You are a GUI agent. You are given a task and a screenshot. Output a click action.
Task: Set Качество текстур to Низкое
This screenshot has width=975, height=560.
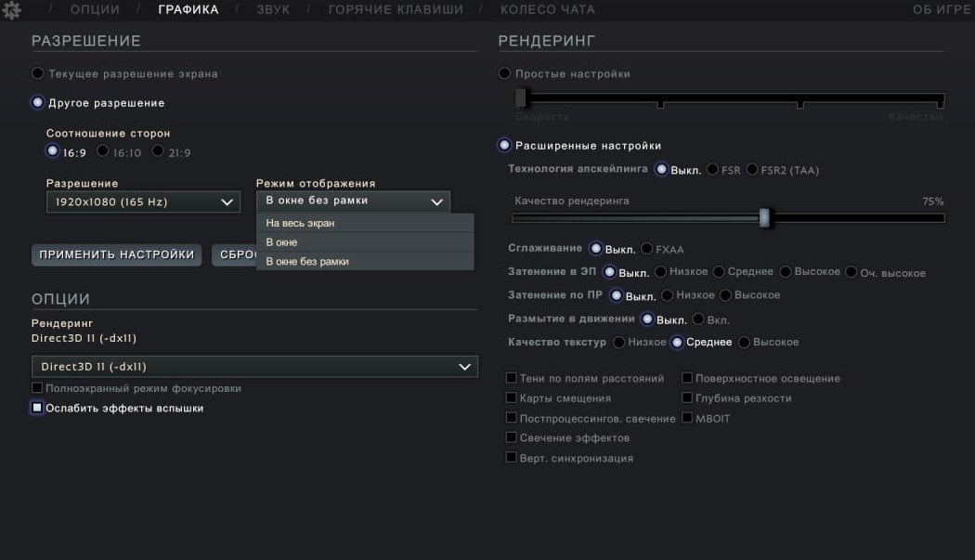pos(618,342)
